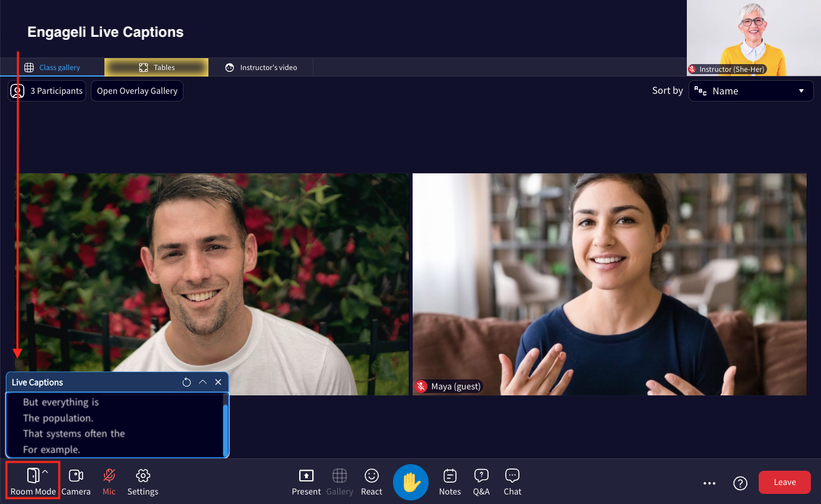Viewport: 821px width, 504px height.
Task: Open the React emoji menu
Action: [372, 481]
